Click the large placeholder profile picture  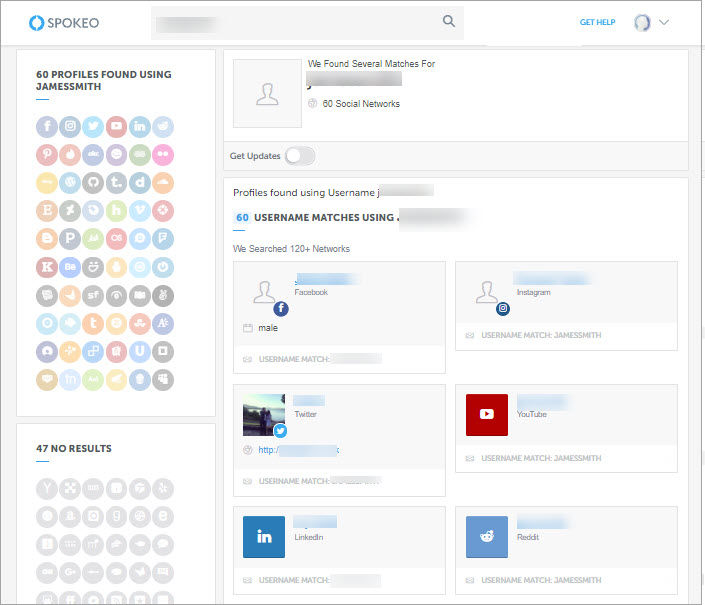pyautogui.click(x=268, y=93)
